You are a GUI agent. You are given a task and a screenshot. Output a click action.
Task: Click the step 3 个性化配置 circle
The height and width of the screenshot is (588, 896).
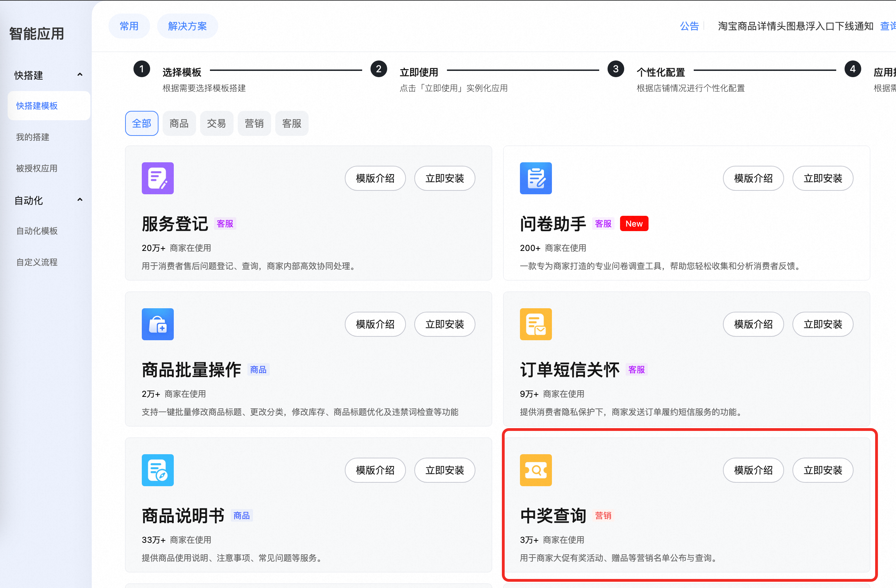[x=616, y=69]
